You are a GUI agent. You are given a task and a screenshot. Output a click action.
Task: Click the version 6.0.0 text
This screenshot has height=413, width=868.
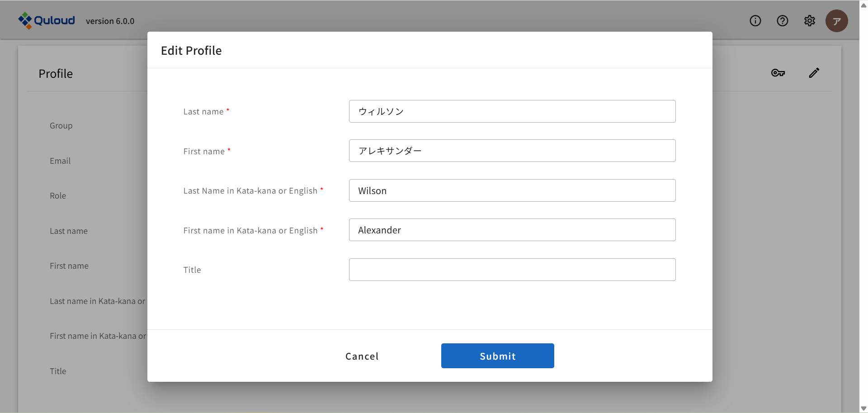[x=110, y=21]
